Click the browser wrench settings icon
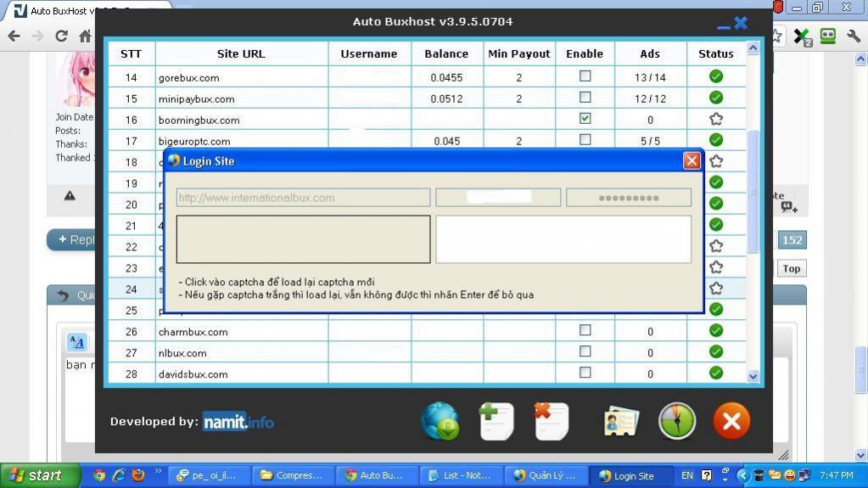The width and height of the screenshot is (868, 488). pyautogui.click(x=853, y=36)
